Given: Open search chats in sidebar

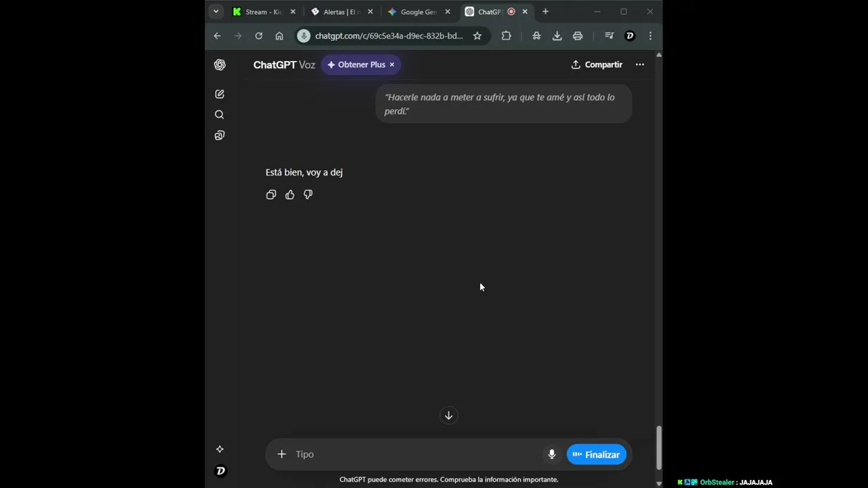Looking at the screenshot, I should coord(220,115).
